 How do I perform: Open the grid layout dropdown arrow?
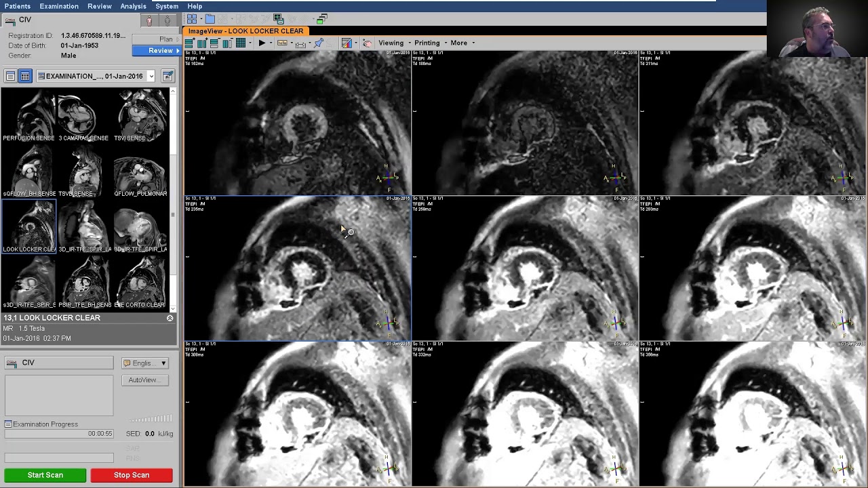250,43
